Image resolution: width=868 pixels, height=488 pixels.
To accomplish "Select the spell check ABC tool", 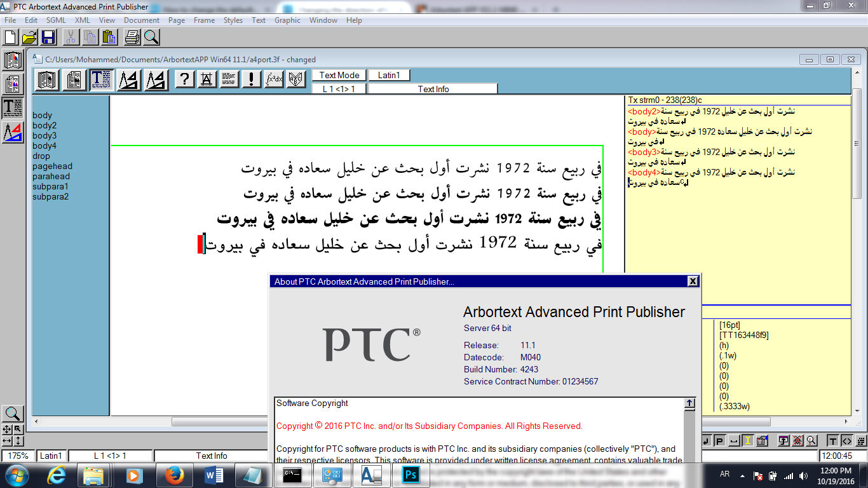I will [x=296, y=79].
